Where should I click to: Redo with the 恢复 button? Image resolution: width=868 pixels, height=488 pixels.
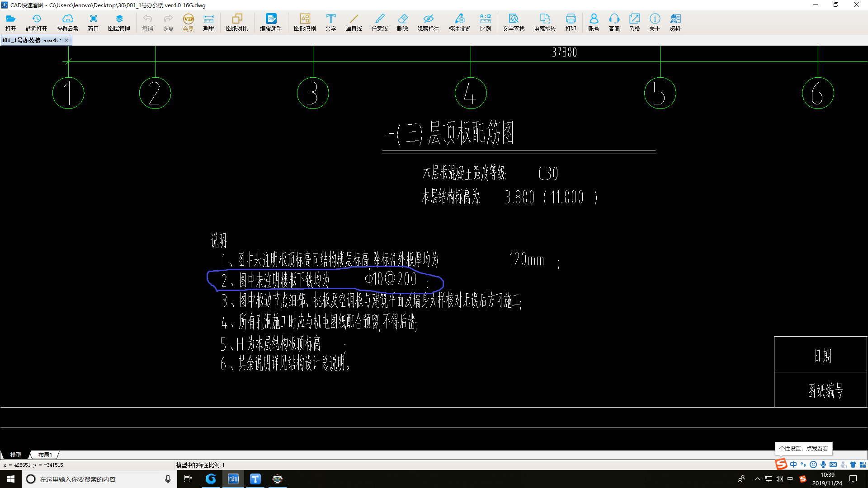click(x=168, y=23)
